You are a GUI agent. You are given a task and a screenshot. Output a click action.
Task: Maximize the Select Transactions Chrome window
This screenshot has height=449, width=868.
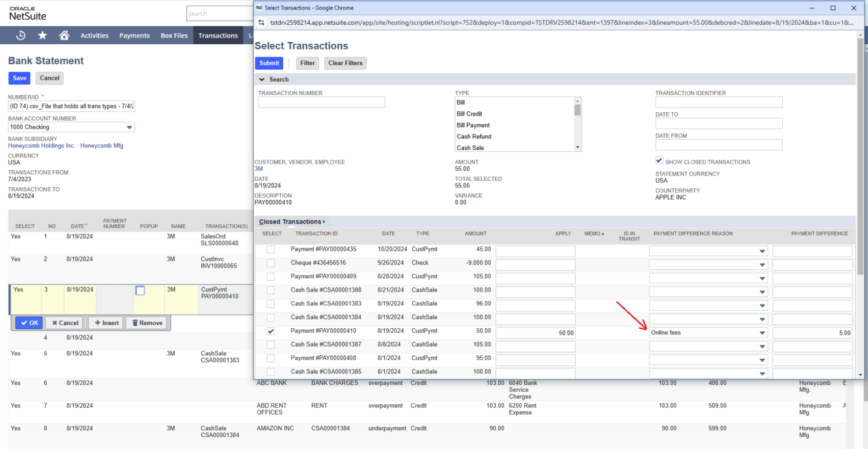(x=833, y=8)
